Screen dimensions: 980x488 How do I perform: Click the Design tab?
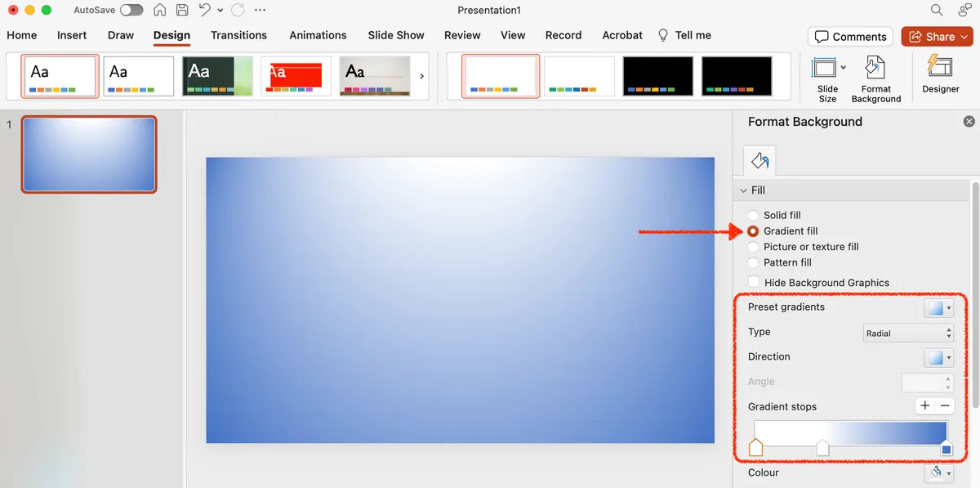pos(171,35)
